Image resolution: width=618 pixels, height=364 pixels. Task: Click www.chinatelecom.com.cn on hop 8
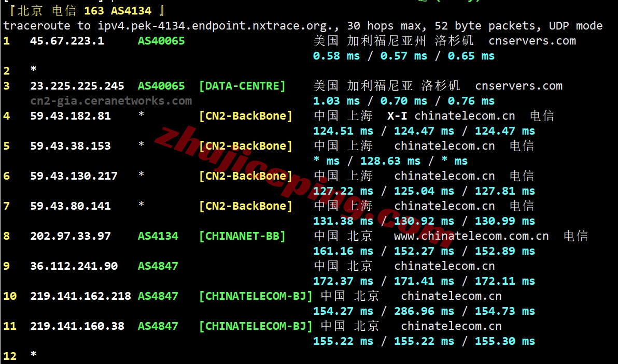(x=471, y=236)
